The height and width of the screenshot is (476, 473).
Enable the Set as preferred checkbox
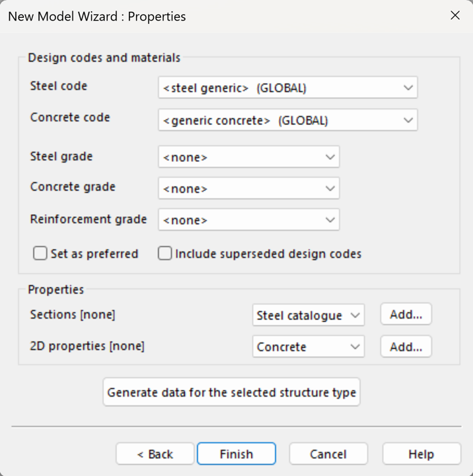click(41, 254)
